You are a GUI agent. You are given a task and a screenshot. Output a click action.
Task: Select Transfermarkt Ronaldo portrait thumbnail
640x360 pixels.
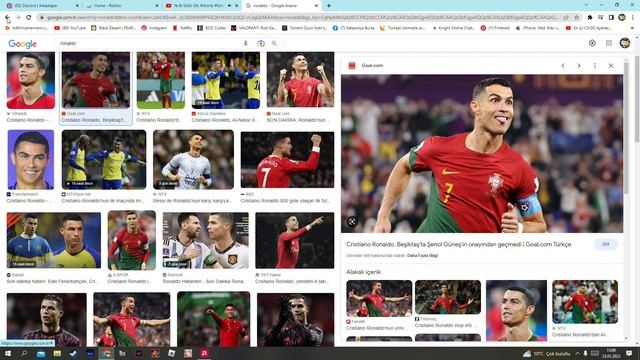(x=31, y=160)
